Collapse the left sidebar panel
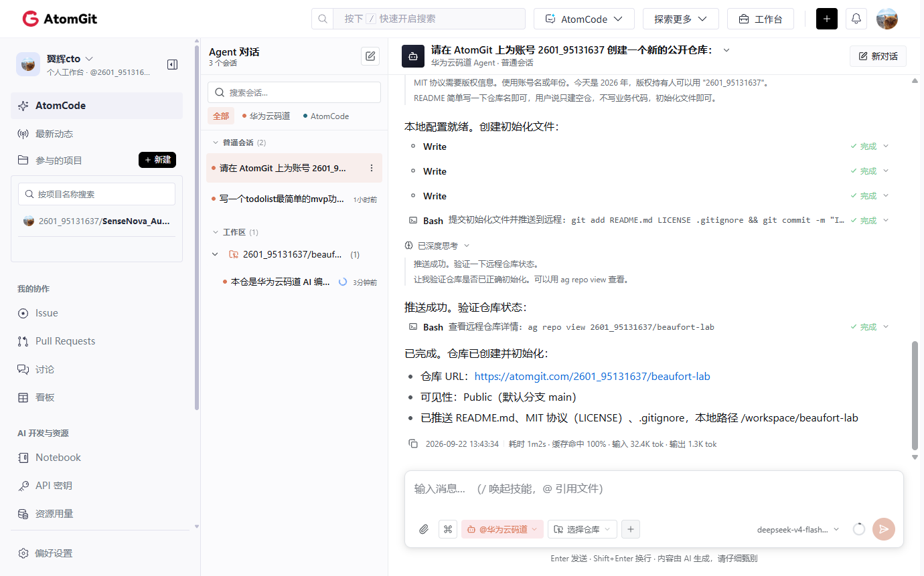The image size is (924, 576). [172, 64]
